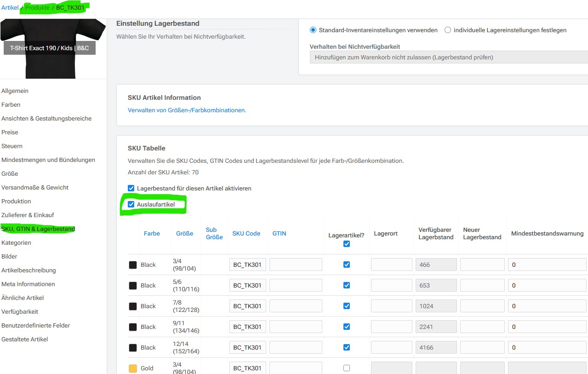This screenshot has height=374, width=588.
Task: Sort table by Farbe column header
Action: click(152, 234)
